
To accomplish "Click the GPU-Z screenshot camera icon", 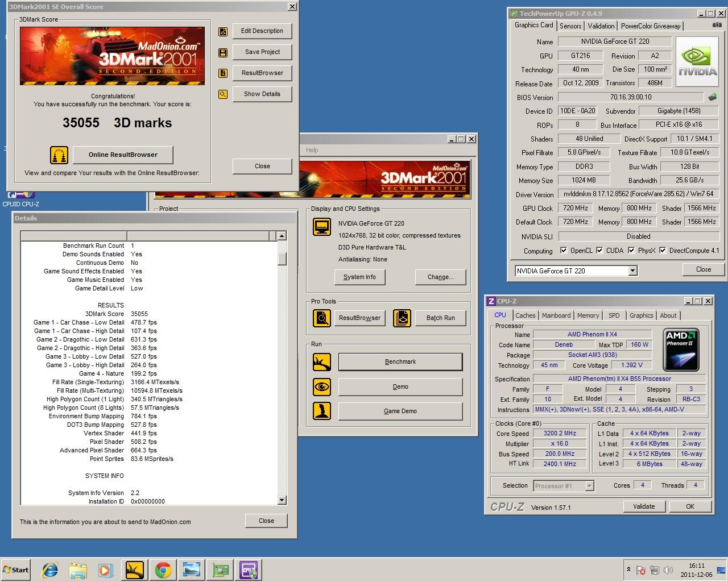I will pos(717,25).
